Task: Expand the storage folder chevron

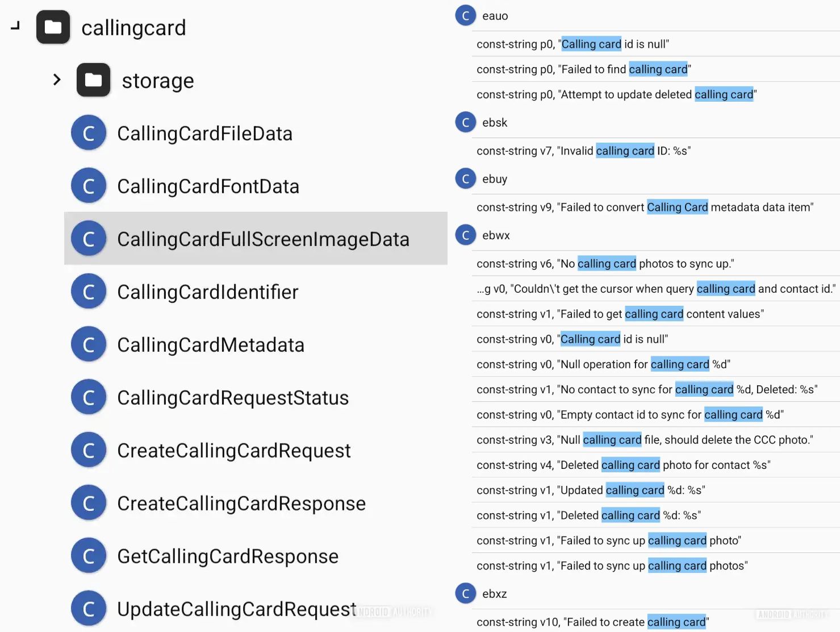Action: [x=56, y=80]
